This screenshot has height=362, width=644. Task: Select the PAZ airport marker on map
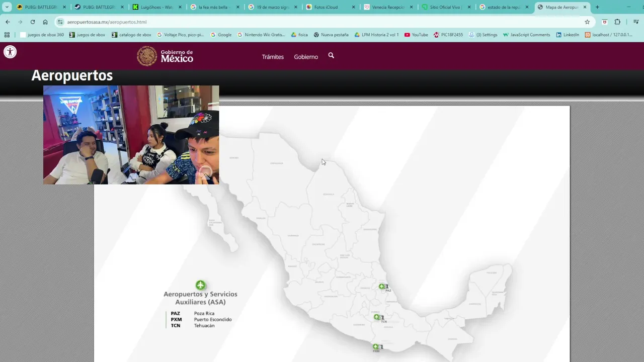pos(382,287)
